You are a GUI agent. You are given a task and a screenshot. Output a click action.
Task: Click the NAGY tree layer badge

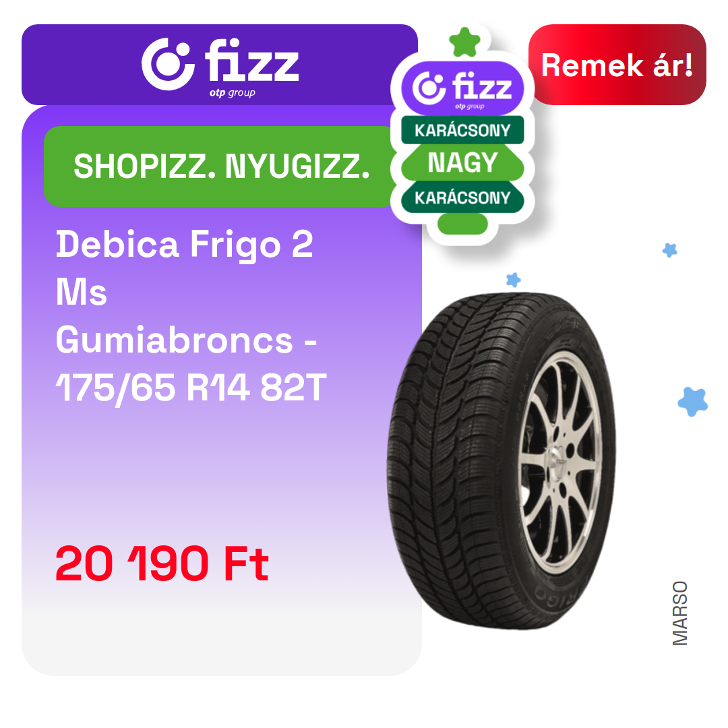[x=462, y=162]
